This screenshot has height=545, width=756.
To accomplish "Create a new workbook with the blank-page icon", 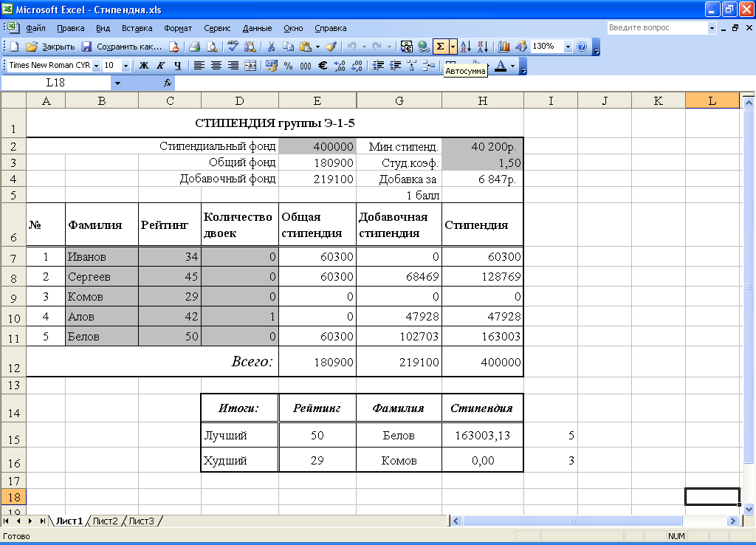I will pyautogui.click(x=15, y=47).
